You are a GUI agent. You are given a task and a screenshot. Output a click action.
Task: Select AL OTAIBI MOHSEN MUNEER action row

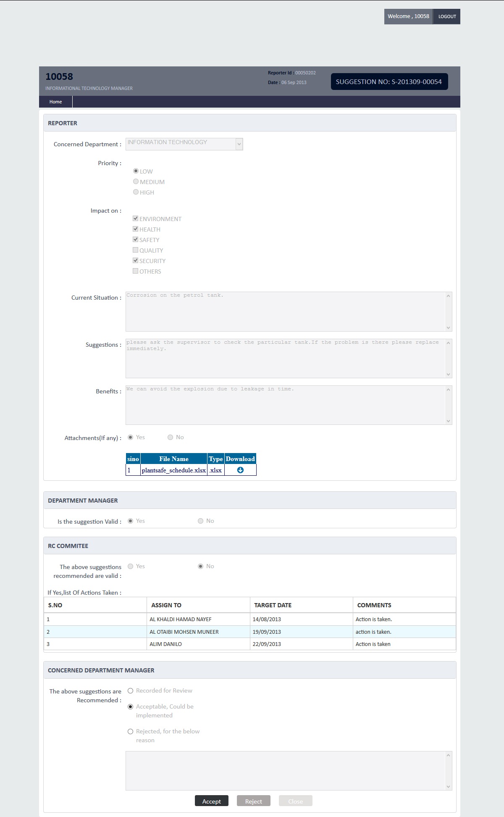[x=250, y=632]
